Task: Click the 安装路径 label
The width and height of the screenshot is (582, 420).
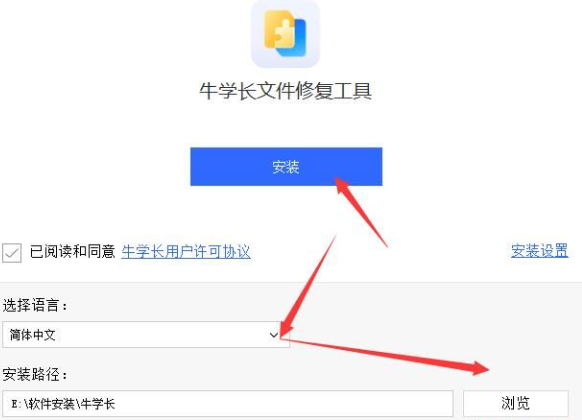Action: (35, 374)
